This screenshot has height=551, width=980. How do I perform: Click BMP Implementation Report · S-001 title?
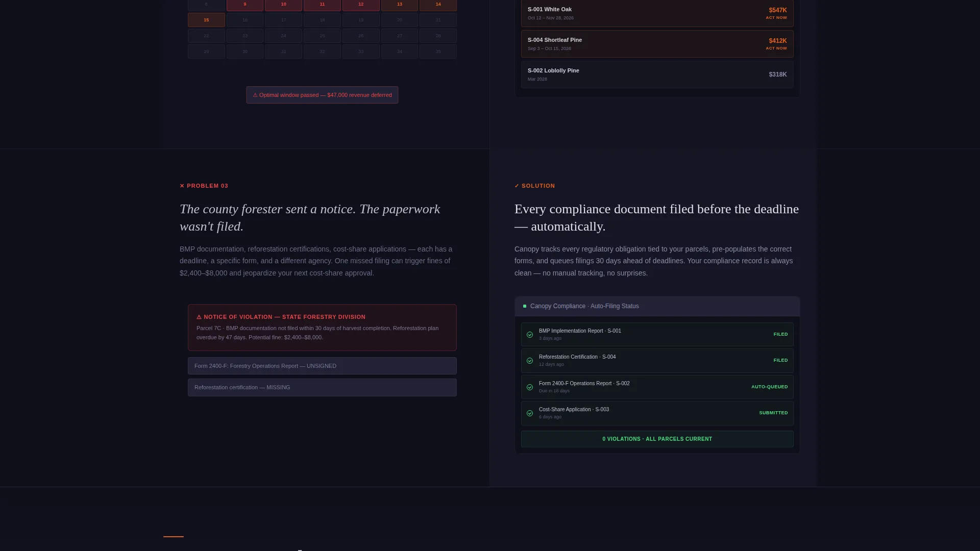[x=580, y=331]
